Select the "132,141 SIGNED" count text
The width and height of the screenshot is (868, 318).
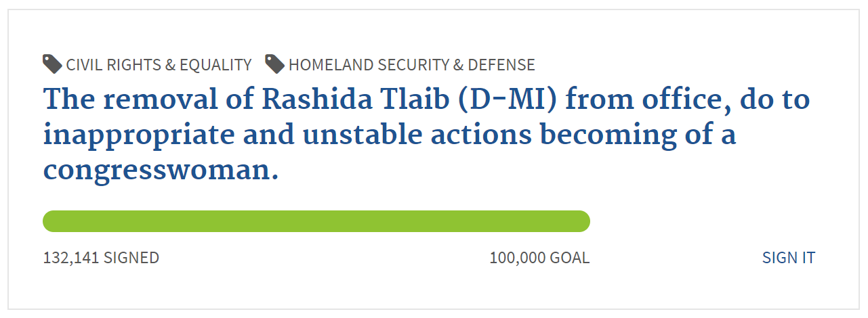click(x=101, y=258)
